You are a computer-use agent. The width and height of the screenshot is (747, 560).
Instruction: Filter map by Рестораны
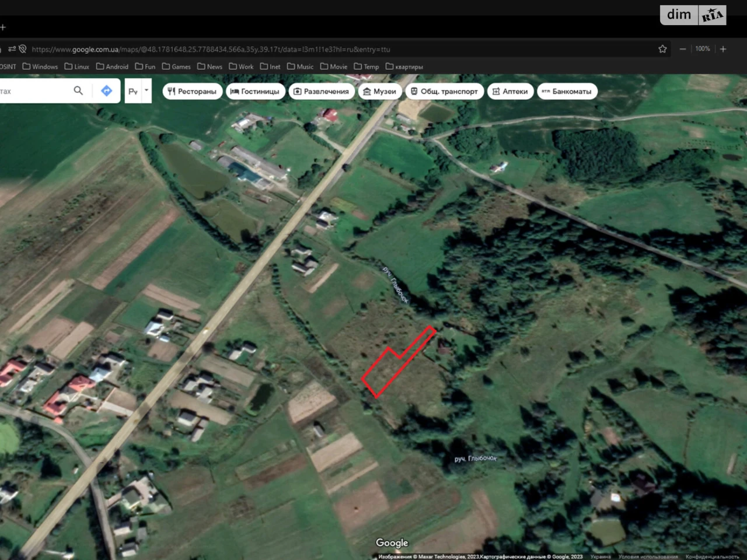click(192, 91)
